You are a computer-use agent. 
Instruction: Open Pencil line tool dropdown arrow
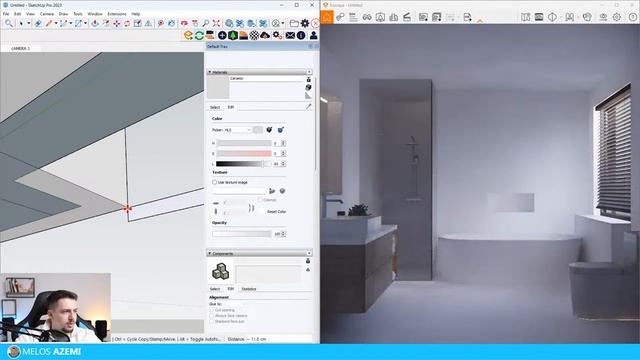click(x=56, y=24)
